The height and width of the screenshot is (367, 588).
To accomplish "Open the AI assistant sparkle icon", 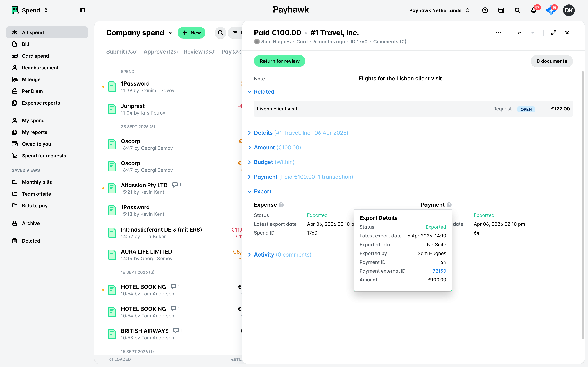I will [x=551, y=10].
